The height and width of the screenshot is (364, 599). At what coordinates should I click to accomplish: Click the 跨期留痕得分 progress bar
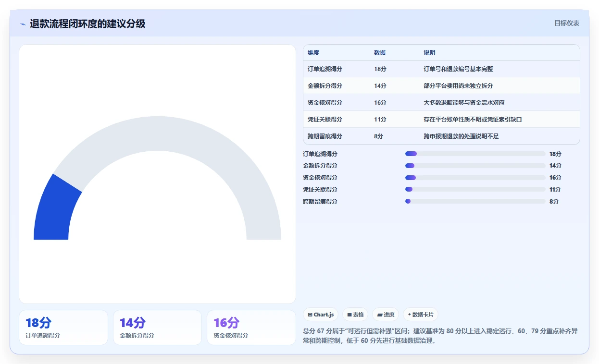tap(475, 201)
